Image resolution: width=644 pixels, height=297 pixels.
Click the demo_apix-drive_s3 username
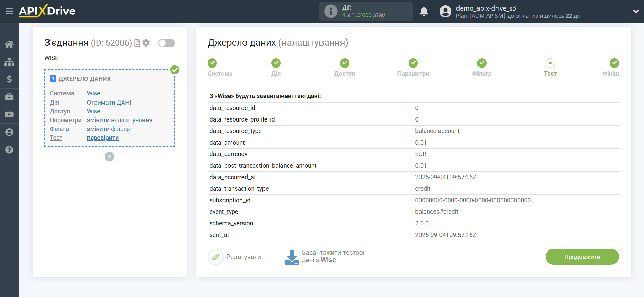tap(486, 8)
